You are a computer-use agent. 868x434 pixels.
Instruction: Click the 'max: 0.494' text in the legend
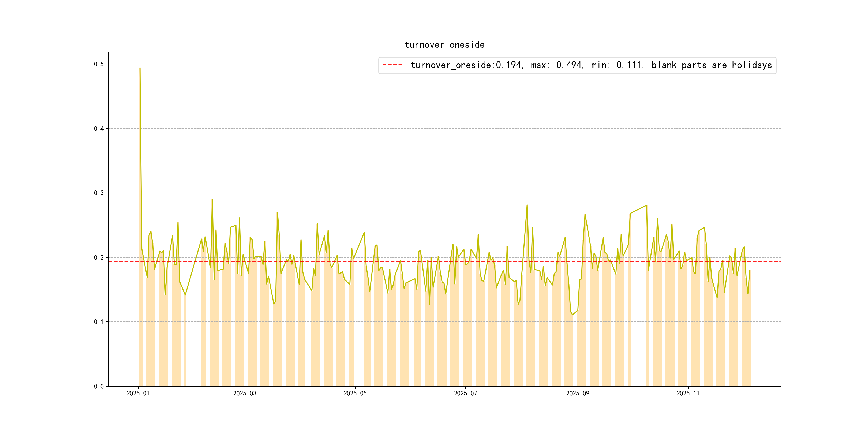pos(556,65)
